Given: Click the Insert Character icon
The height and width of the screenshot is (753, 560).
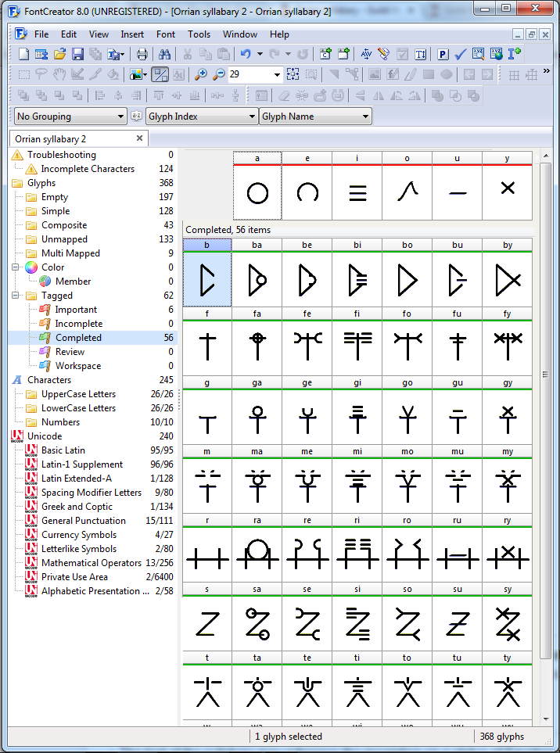Looking at the screenshot, I should 325,54.
